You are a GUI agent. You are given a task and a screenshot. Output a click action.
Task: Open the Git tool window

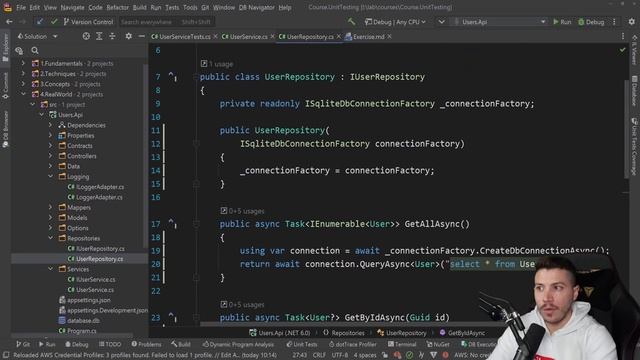(23, 344)
